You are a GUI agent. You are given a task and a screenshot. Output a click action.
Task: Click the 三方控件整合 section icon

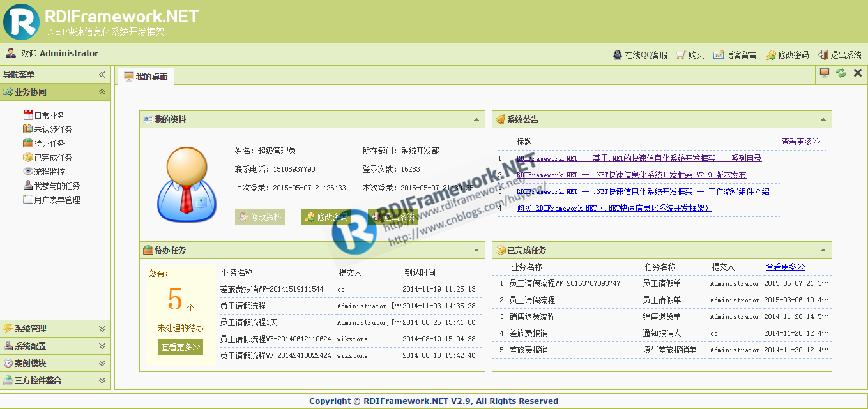click(8, 380)
